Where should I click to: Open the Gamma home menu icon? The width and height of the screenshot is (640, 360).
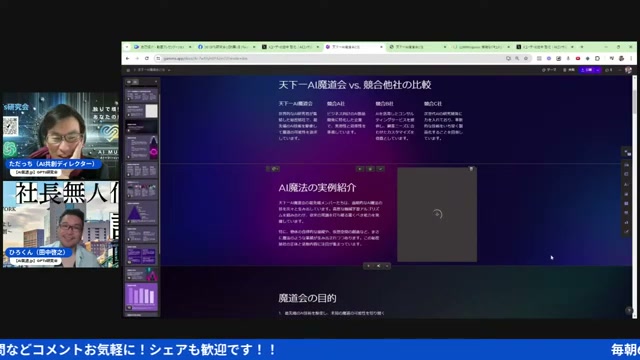(x=128, y=70)
